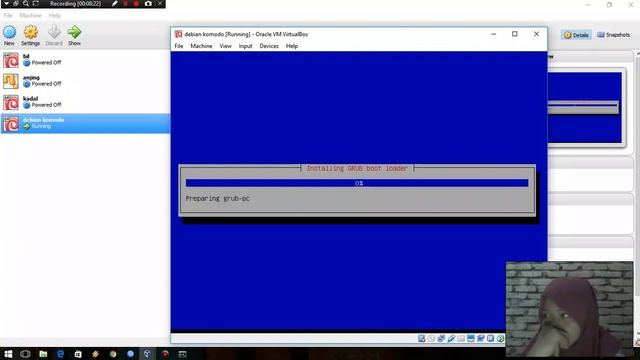This screenshot has height=360, width=640.
Task: Open File menu in VirtualBox Manager window
Action: [x=8, y=16]
